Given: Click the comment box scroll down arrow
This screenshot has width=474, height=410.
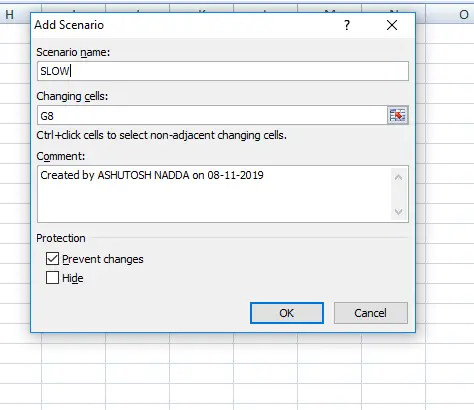Looking at the screenshot, I should click(x=398, y=212).
